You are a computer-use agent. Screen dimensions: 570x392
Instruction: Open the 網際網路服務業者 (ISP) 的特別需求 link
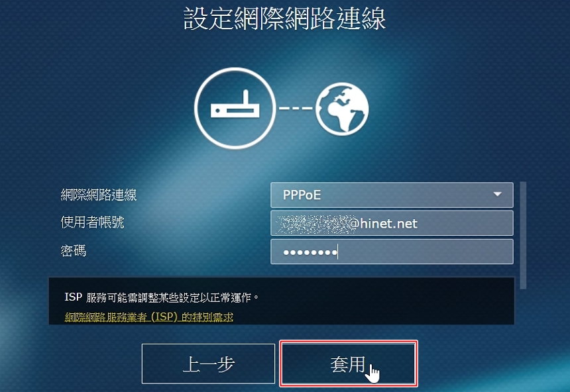[148, 317]
